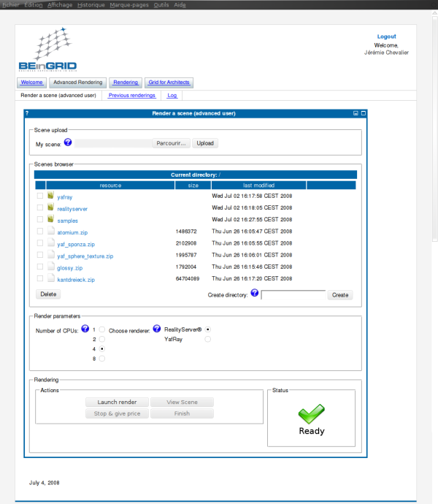Check the box next to realityserver

click(40, 208)
